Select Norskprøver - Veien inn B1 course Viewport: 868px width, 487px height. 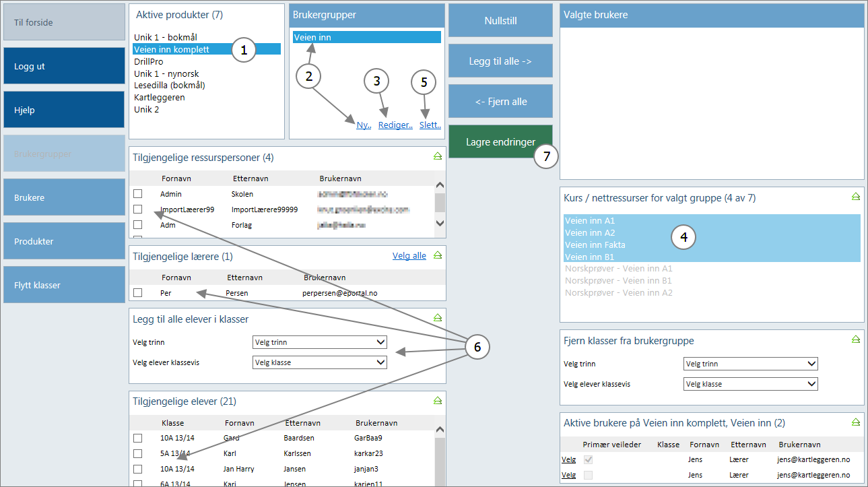pyautogui.click(x=712, y=280)
